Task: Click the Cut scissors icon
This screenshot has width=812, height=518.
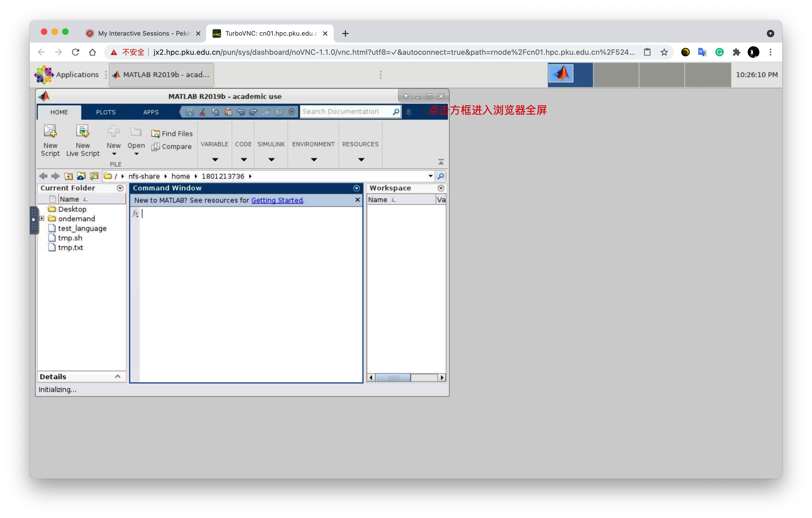Action: [x=202, y=112]
